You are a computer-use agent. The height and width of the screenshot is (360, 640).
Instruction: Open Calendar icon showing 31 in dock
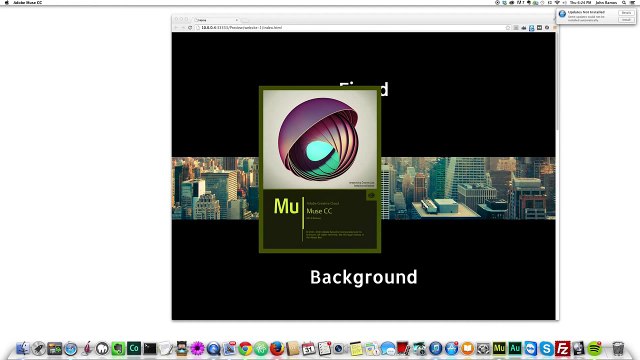309,348
